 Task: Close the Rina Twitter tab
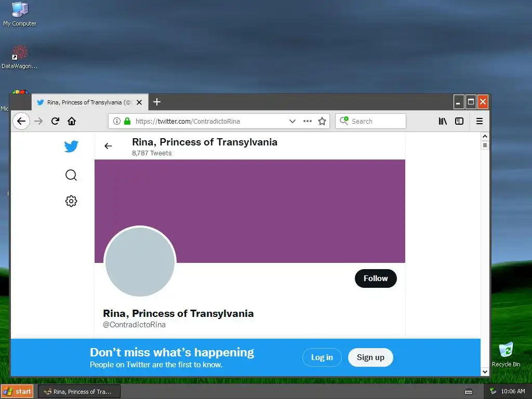pos(139,102)
